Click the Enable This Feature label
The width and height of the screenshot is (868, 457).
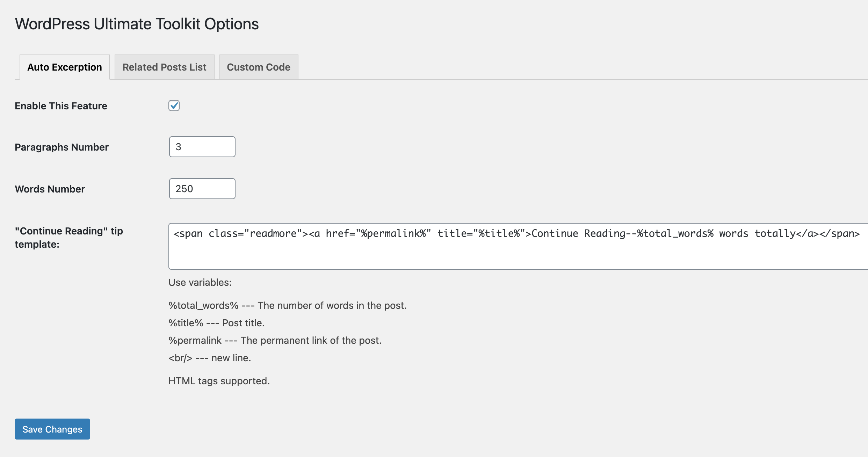click(61, 106)
